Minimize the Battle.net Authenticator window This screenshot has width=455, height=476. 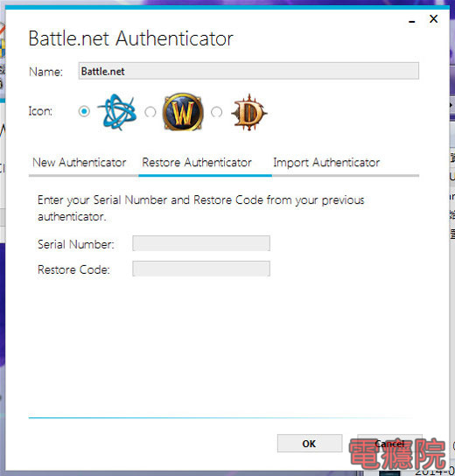click(412, 21)
